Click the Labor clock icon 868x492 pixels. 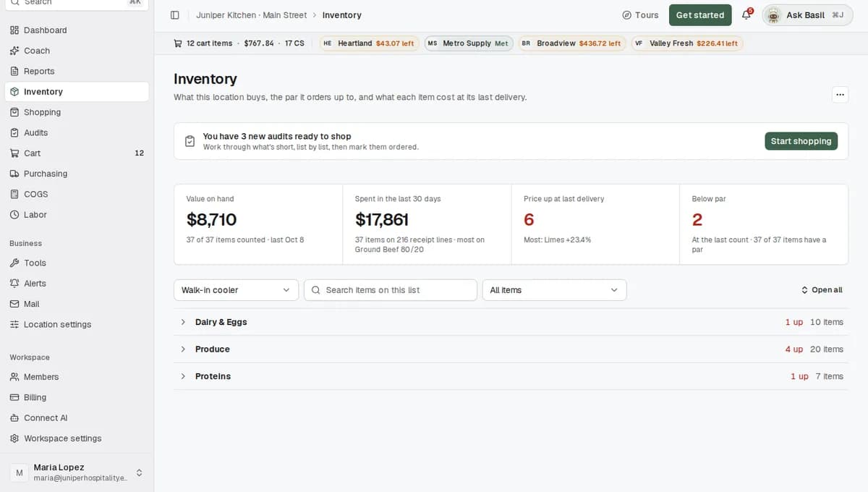pyautogui.click(x=14, y=215)
